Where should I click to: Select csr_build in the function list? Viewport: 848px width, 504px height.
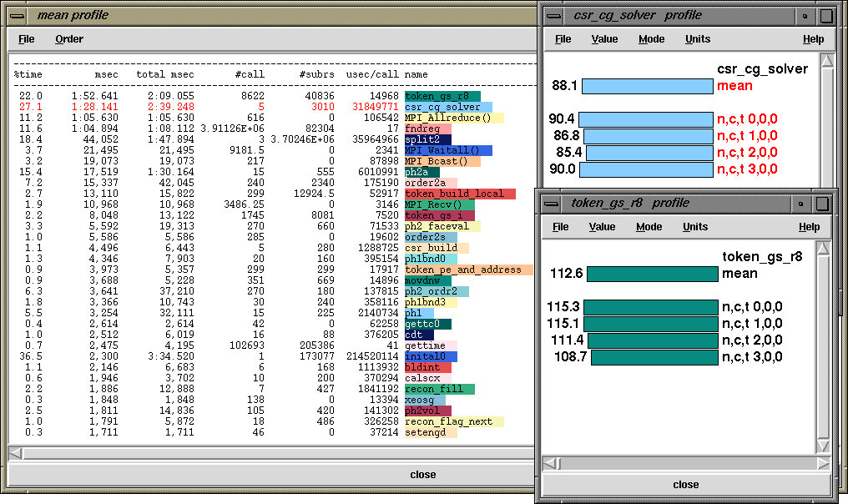pyautogui.click(x=437, y=248)
